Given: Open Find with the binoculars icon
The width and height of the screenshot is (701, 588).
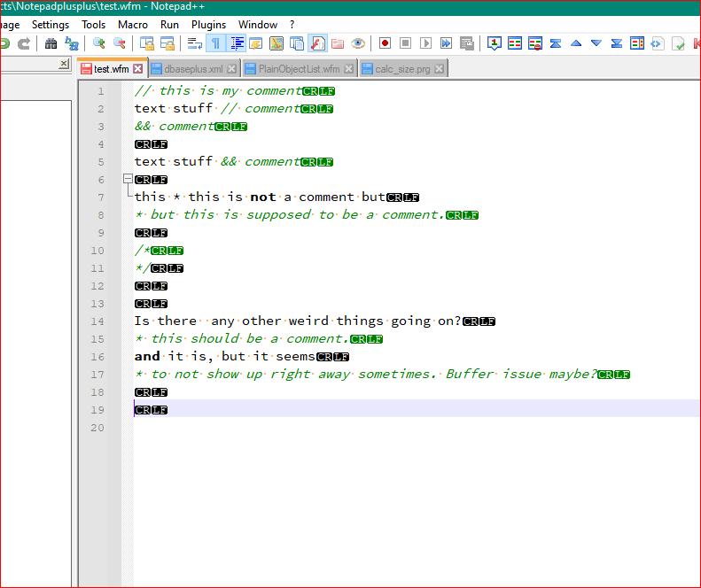Looking at the screenshot, I should (x=51, y=43).
